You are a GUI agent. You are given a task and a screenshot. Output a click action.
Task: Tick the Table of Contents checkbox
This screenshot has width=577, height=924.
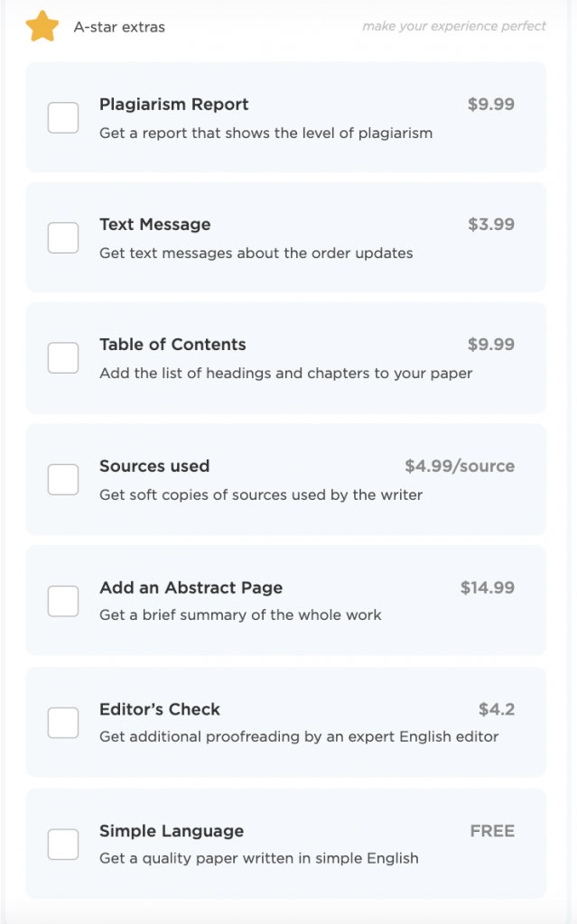[63, 357]
